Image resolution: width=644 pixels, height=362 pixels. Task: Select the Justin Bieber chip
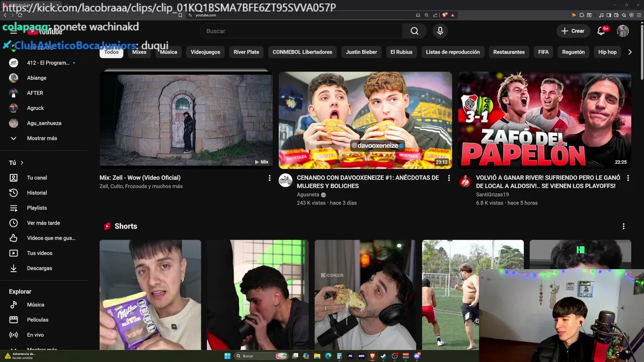(x=361, y=52)
